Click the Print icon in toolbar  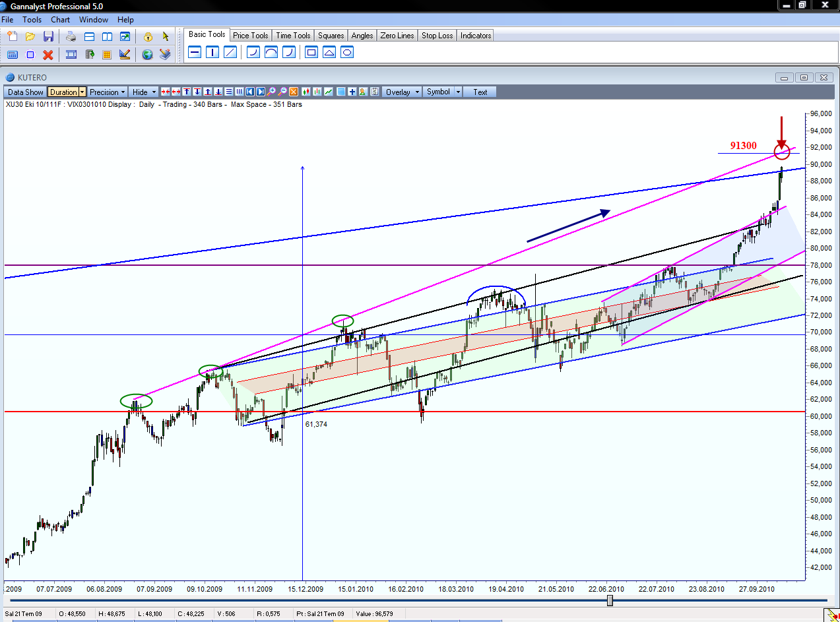pos(71,36)
